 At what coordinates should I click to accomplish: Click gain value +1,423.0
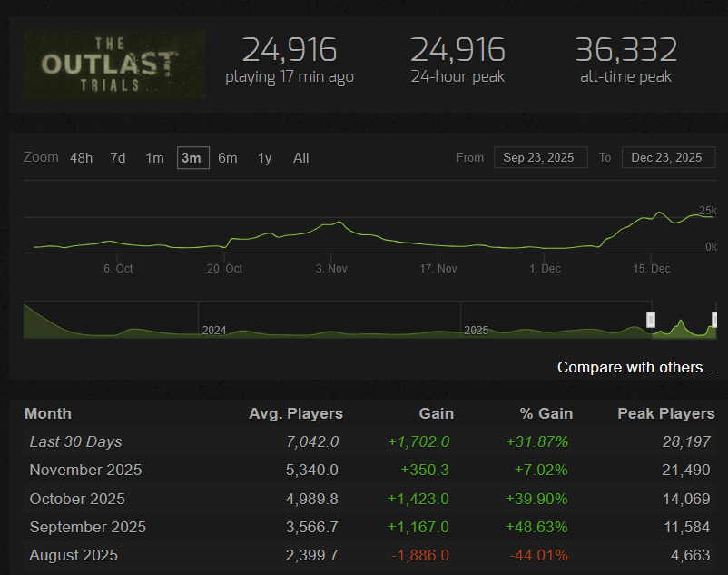[418, 499]
